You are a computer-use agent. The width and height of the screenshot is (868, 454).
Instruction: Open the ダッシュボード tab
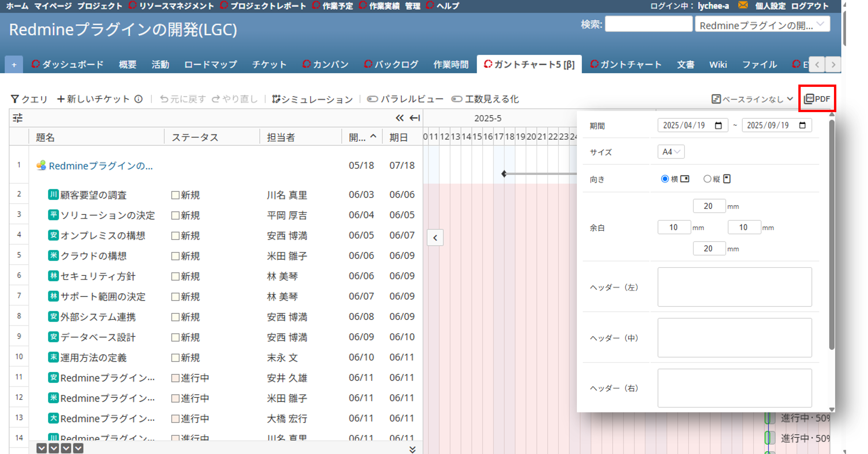67,64
